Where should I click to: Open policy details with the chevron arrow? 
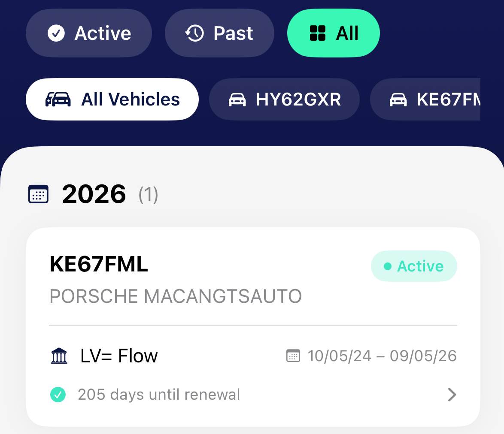tap(452, 395)
